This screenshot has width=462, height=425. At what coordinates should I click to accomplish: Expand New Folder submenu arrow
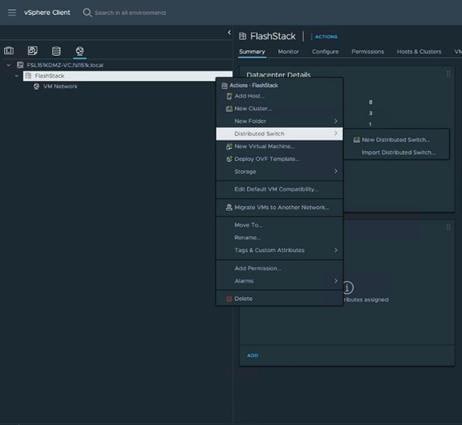[x=336, y=121]
